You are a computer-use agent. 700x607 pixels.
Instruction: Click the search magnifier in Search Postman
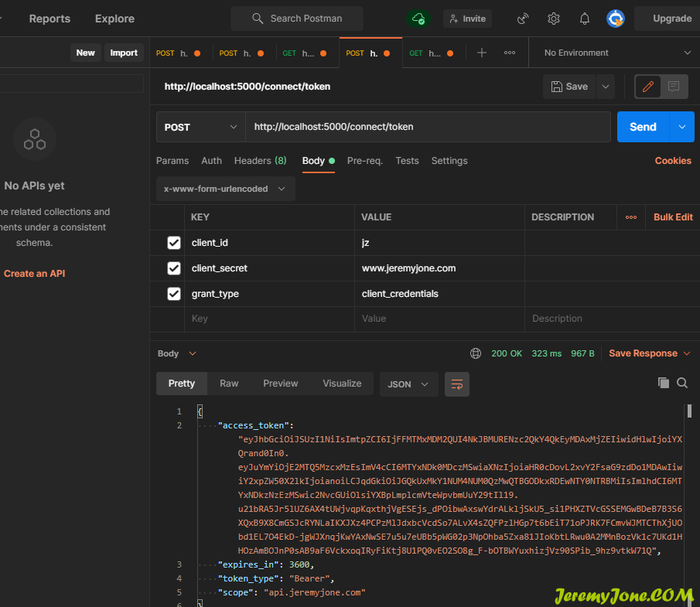tap(258, 19)
